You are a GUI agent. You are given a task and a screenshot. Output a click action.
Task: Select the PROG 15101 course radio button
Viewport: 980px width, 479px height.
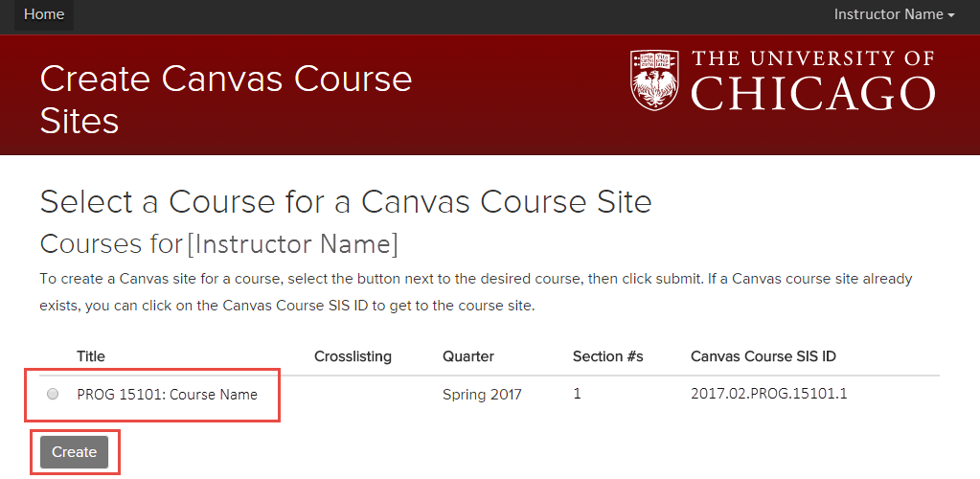(53, 394)
